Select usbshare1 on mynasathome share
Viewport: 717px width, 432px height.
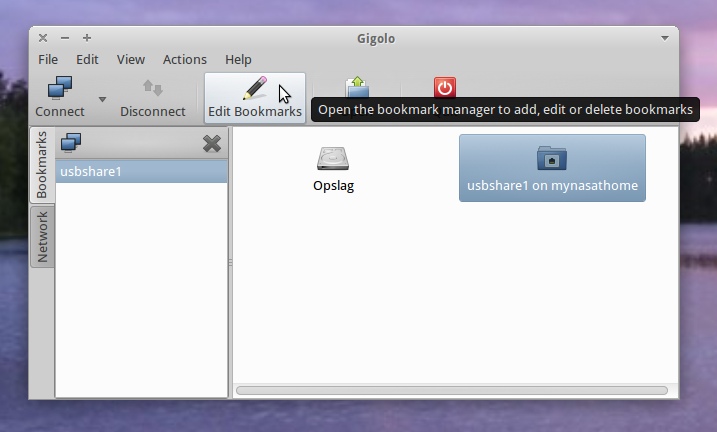coord(552,168)
